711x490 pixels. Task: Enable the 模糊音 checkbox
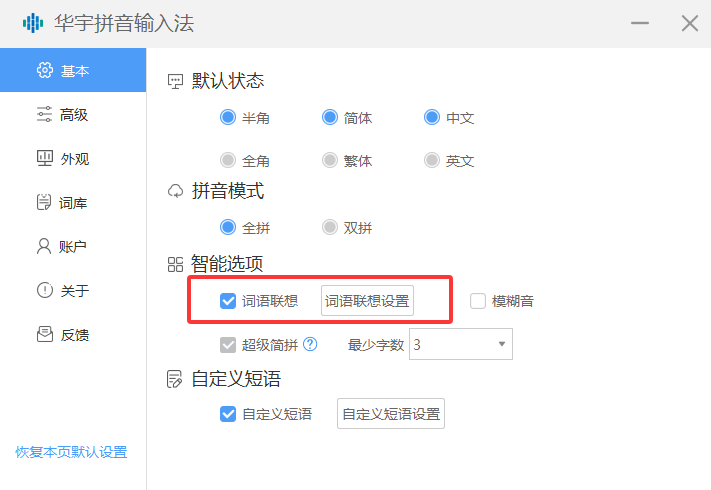(478, 301)
